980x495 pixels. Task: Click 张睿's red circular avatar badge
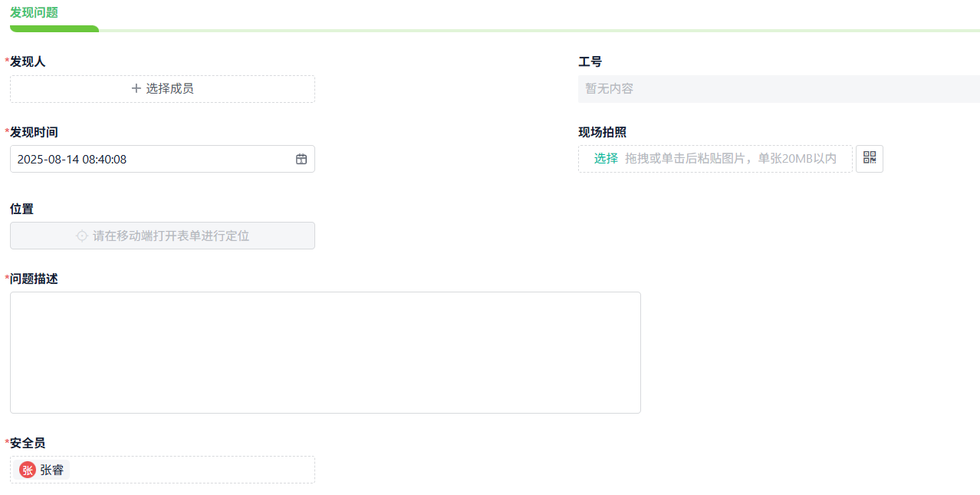pos(27,469)
